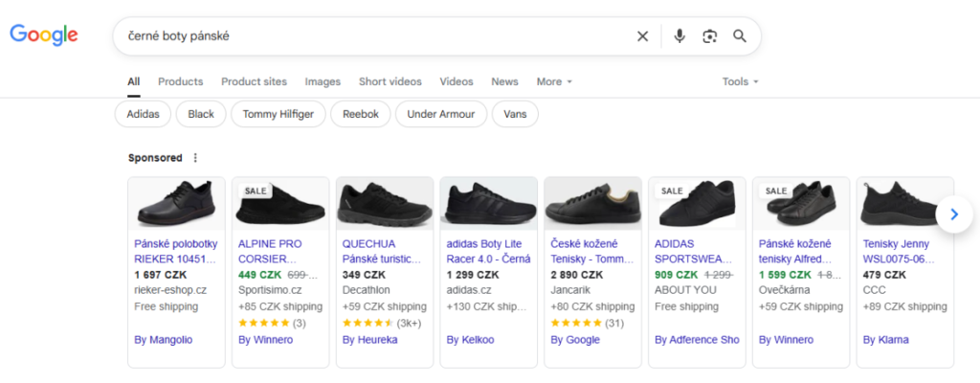Click the Google logo
This screenshot has height=383, width=980.
[x=44, y=35]
